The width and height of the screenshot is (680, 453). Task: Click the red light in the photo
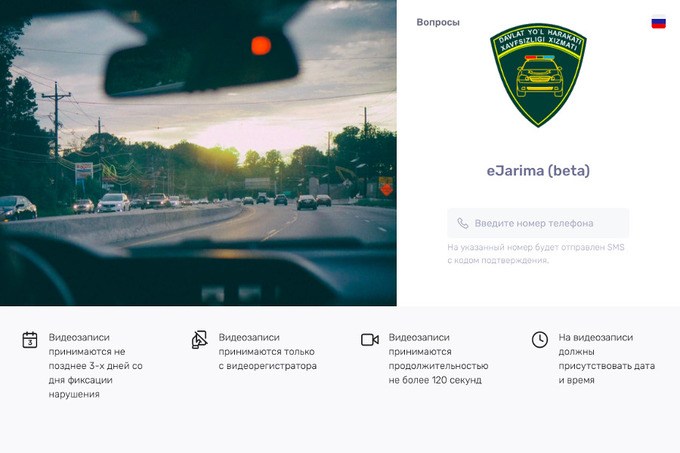261,44
